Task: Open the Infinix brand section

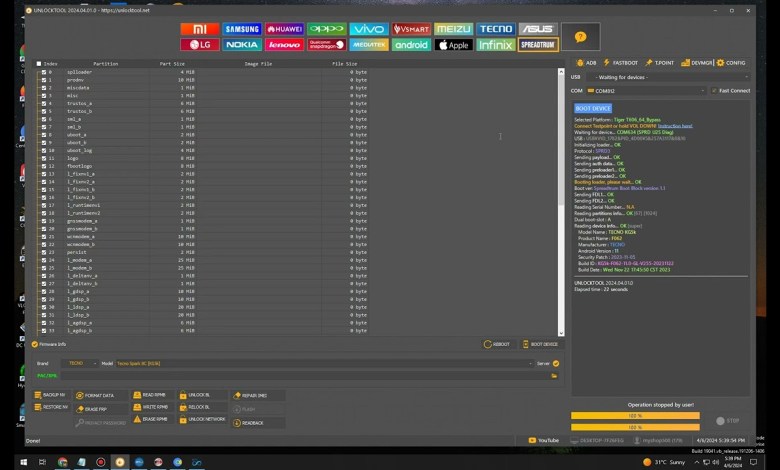Action: coord(495,45)
